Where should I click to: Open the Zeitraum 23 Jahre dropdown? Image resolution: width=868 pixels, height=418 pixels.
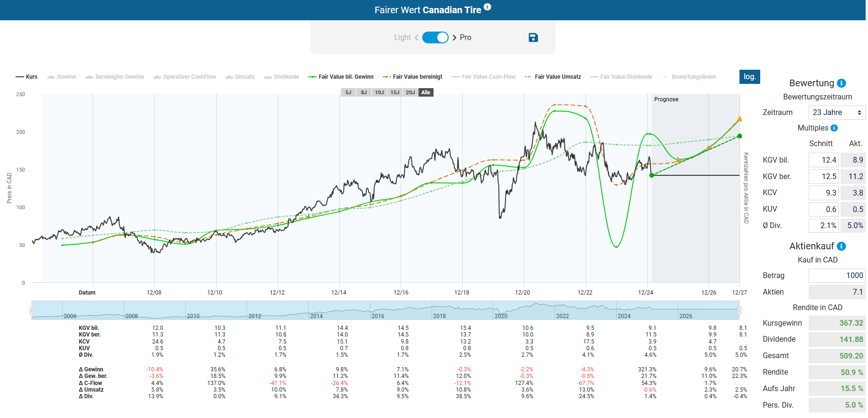[836, 113]
